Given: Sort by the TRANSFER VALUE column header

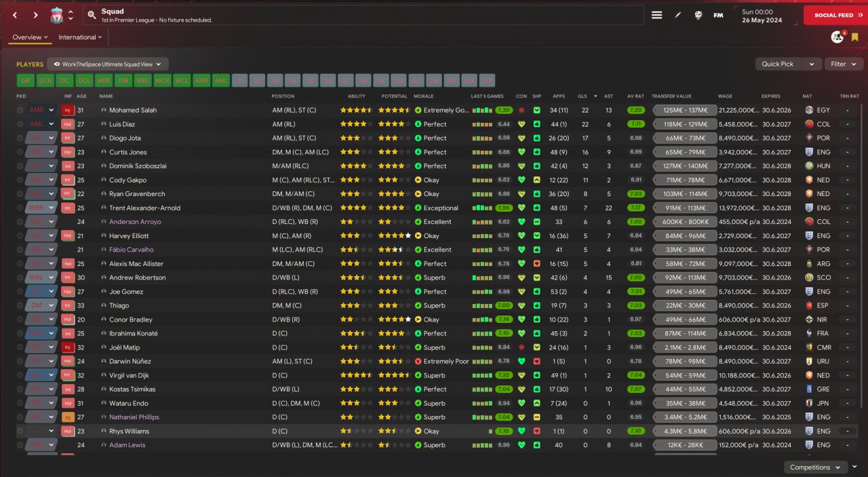Looking at the screenshot, I should tap(671, 96).
